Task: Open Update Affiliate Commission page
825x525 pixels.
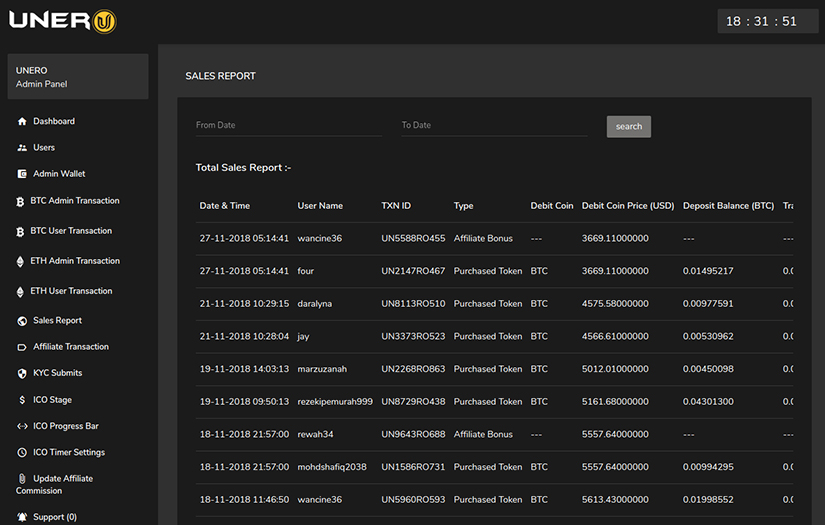Action: click(55, 484)
